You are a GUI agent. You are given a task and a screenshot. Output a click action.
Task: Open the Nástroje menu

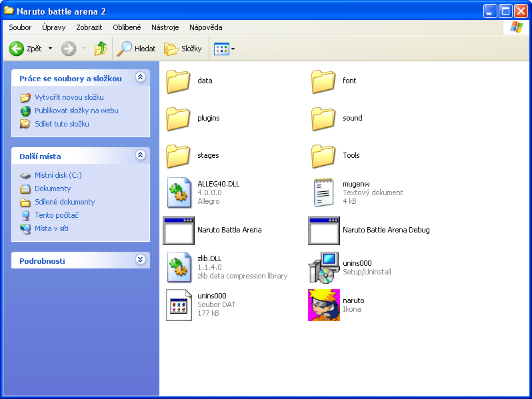165,27
